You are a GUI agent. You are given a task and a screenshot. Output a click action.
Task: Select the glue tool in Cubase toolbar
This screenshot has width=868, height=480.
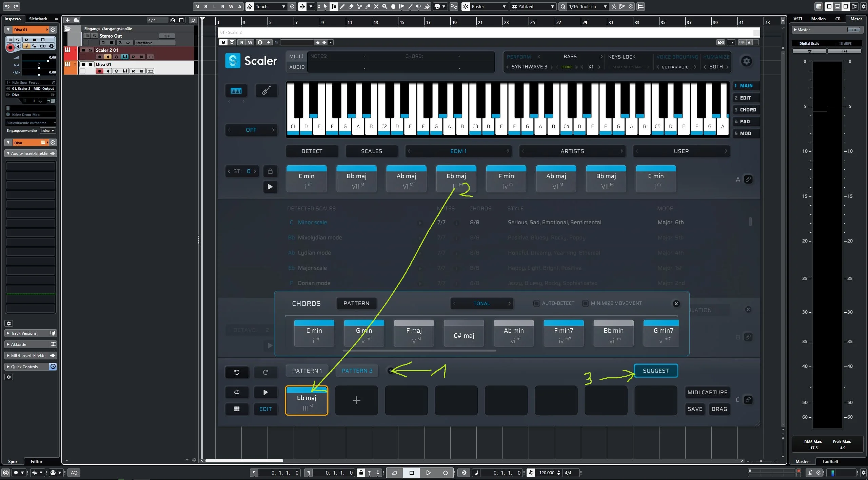pos(368,6)
